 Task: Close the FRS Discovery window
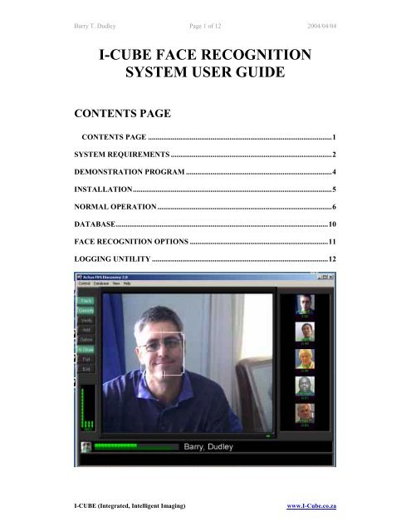pyautogui.click(x=331, y=277)
